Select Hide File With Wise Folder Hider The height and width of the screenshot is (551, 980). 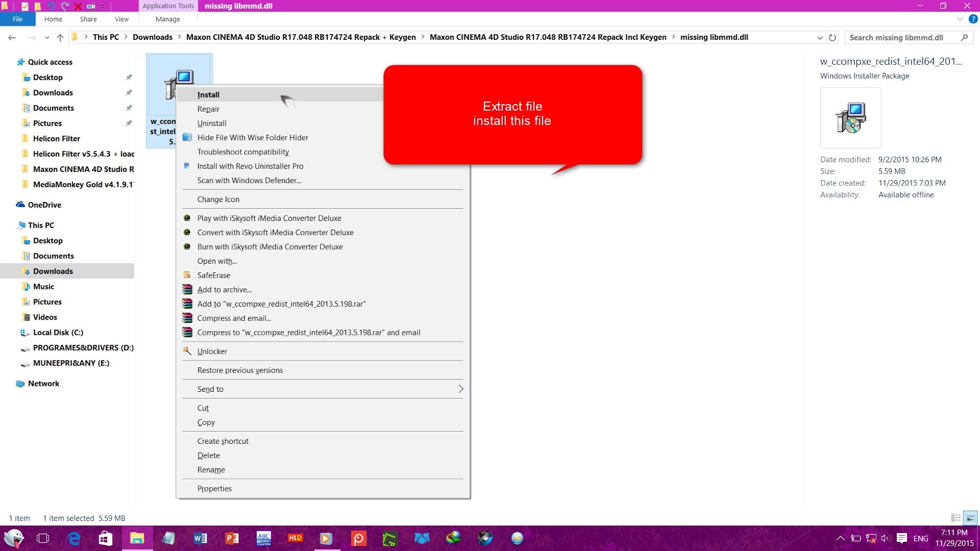click(323, 138)
